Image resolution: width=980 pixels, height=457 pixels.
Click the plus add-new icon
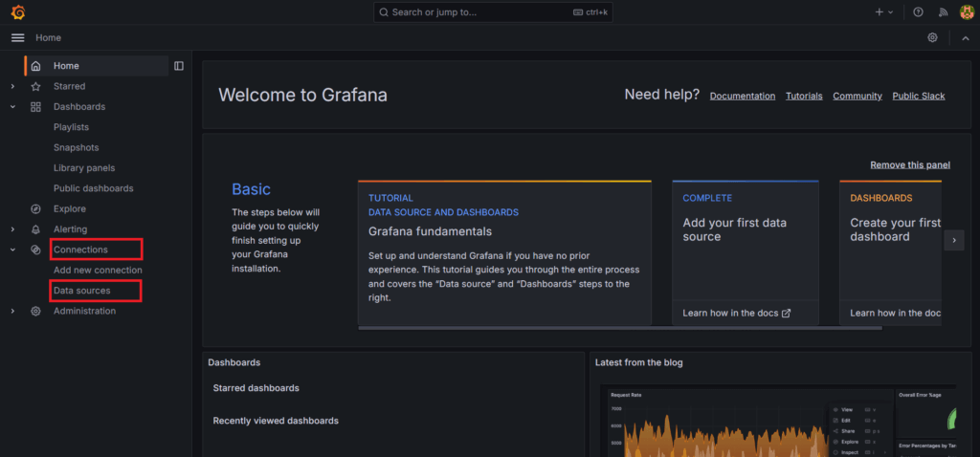point(880,11)
